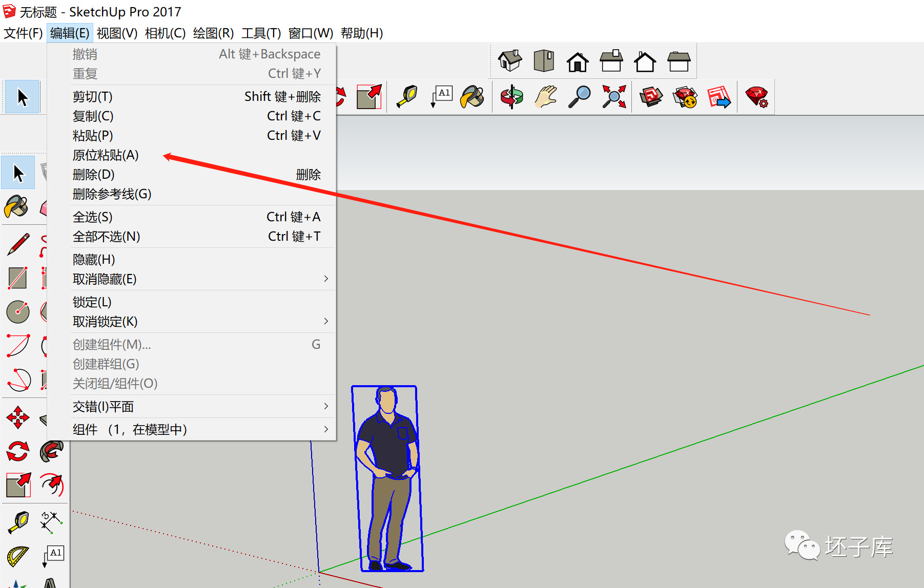This screenshot has height=588, width=924.
Task: Select the Zoom magnifier tool
Action: (x=580, y=97)
